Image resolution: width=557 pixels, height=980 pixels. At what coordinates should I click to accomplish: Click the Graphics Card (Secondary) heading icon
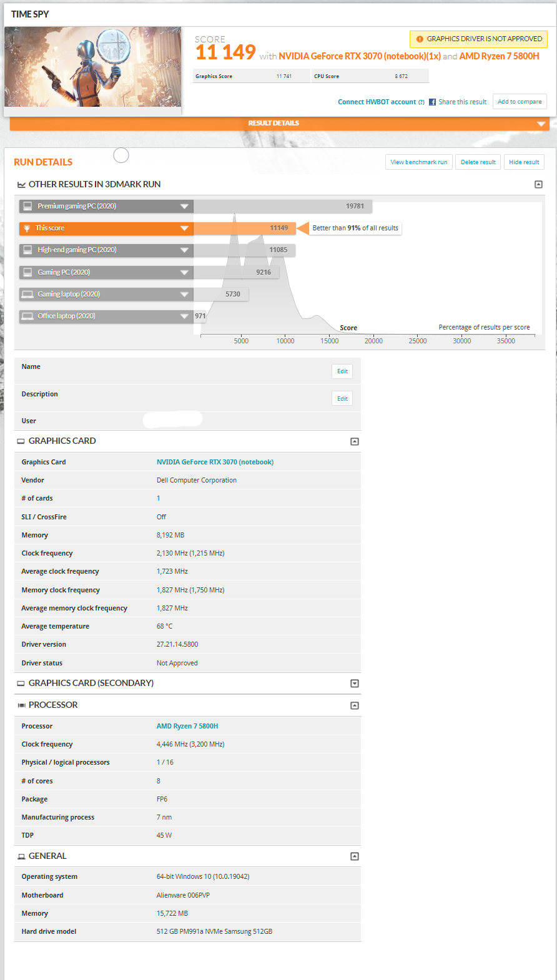21,684
